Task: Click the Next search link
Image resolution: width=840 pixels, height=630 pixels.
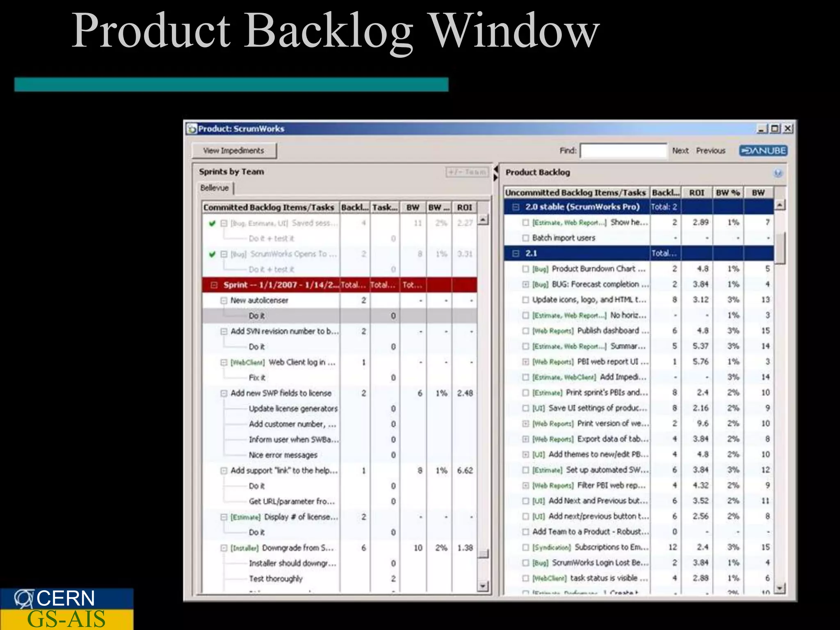Action: (680, 151)
